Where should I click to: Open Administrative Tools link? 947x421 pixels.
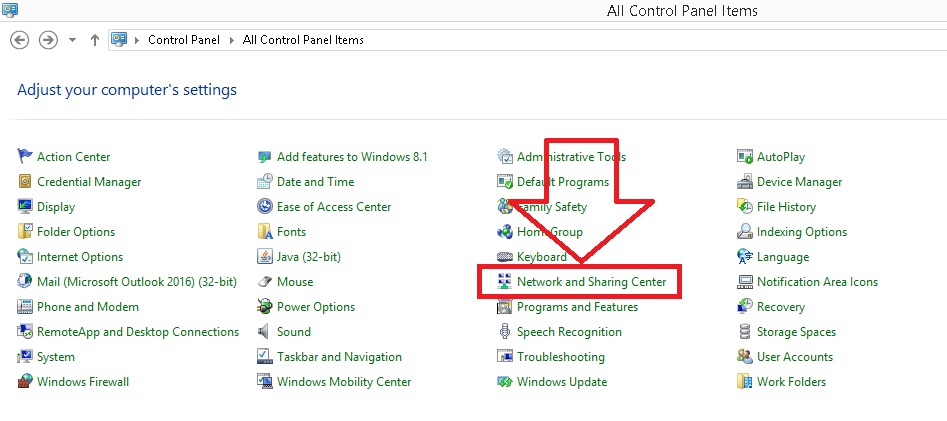coord(571,156)
